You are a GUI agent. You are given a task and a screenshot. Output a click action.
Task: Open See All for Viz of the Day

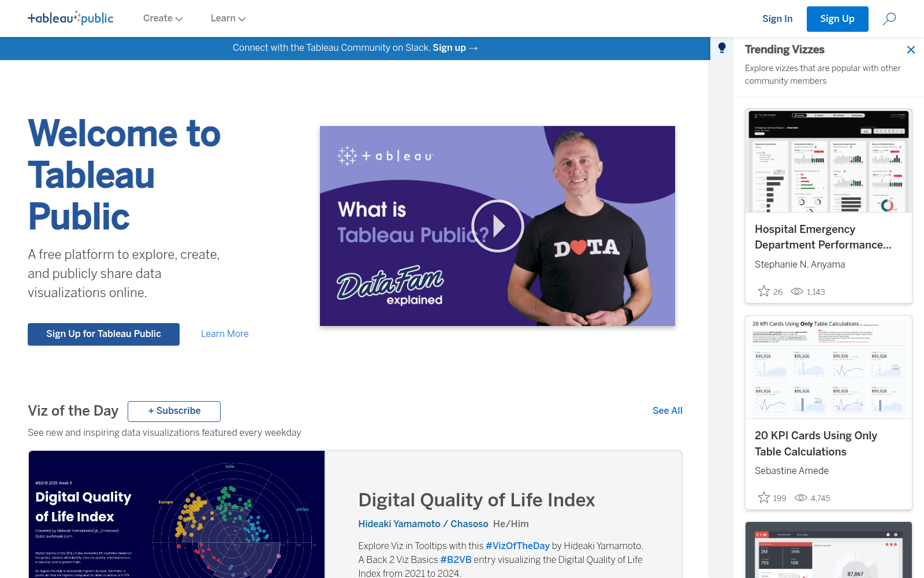(x=667, y=410)
